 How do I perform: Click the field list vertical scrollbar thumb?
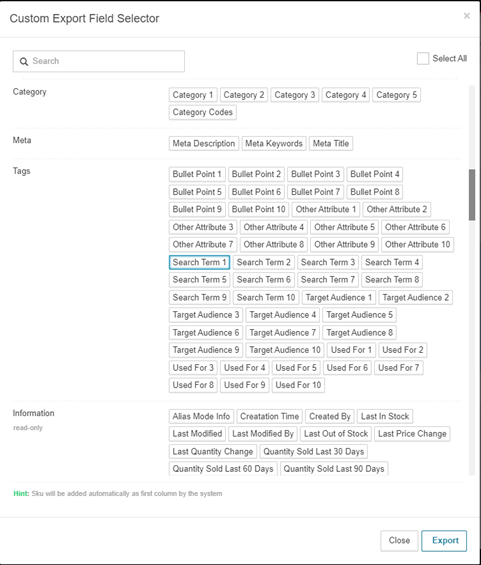point(472,195)
